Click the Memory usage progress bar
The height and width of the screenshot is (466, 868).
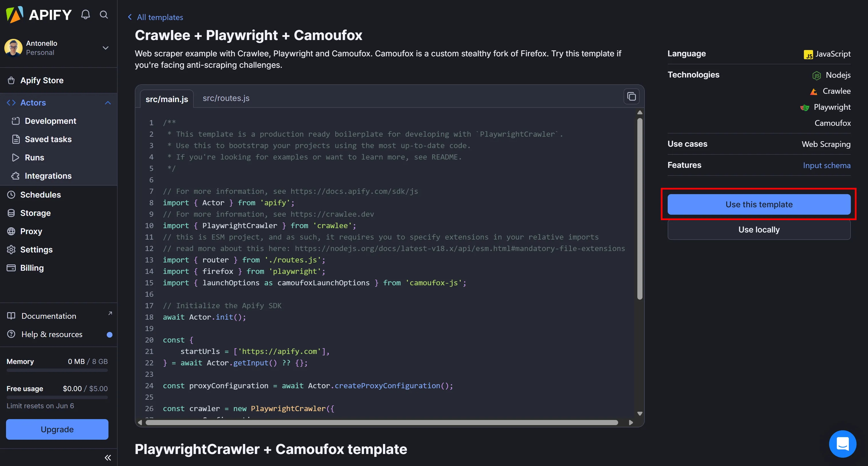pyautogui.click(x=57, y=371)
